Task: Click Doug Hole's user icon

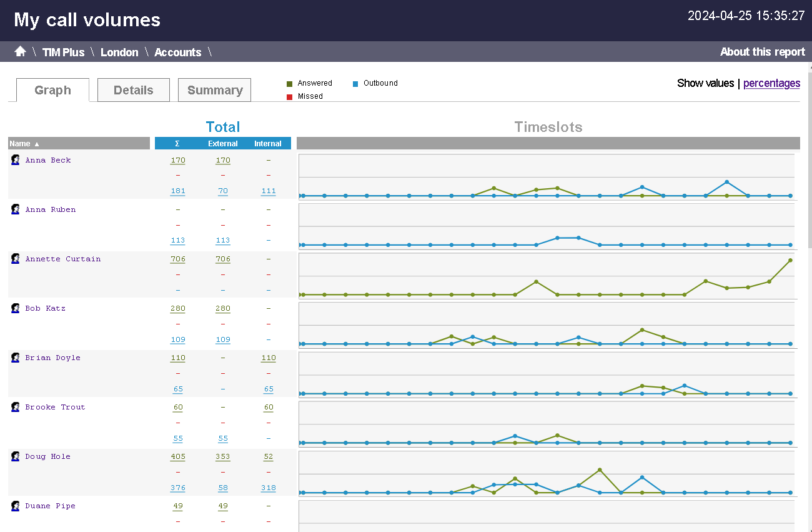Action: [16, 456]
